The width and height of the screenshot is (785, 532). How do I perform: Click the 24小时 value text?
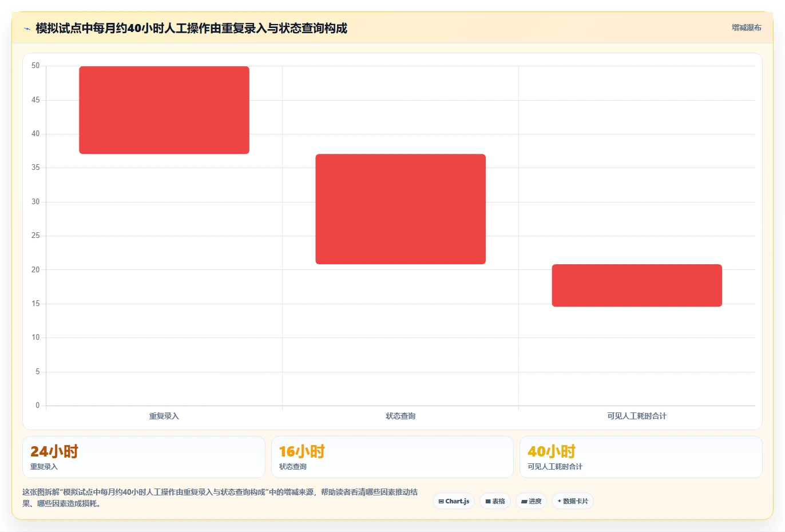[x=54, y=451]
